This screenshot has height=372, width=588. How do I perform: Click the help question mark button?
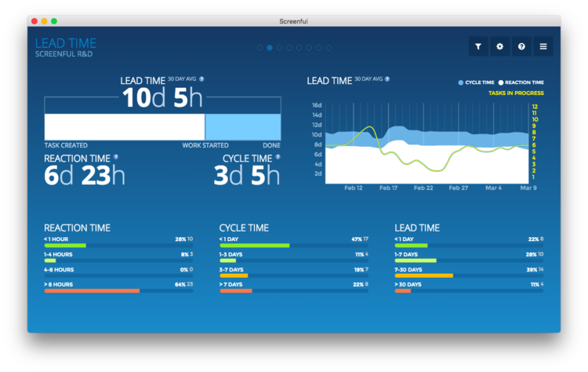pyautogui.click(x=521, y=46)
